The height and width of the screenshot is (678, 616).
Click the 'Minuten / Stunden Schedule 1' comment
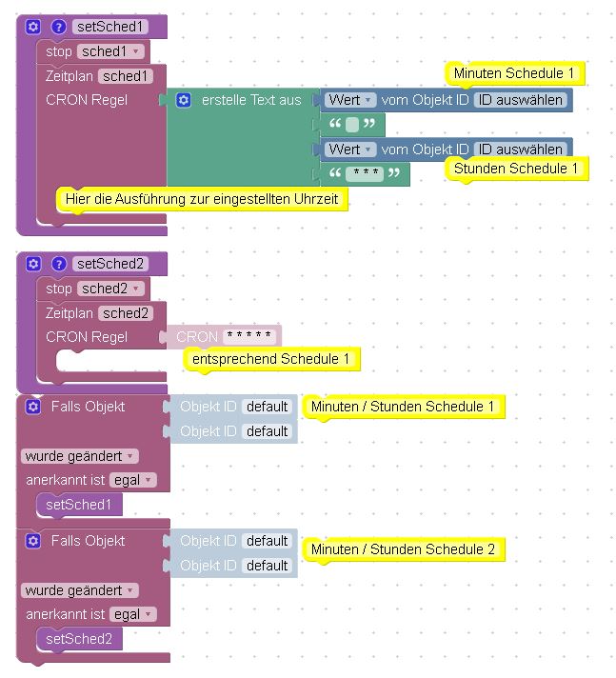click(x=403, y=407)
